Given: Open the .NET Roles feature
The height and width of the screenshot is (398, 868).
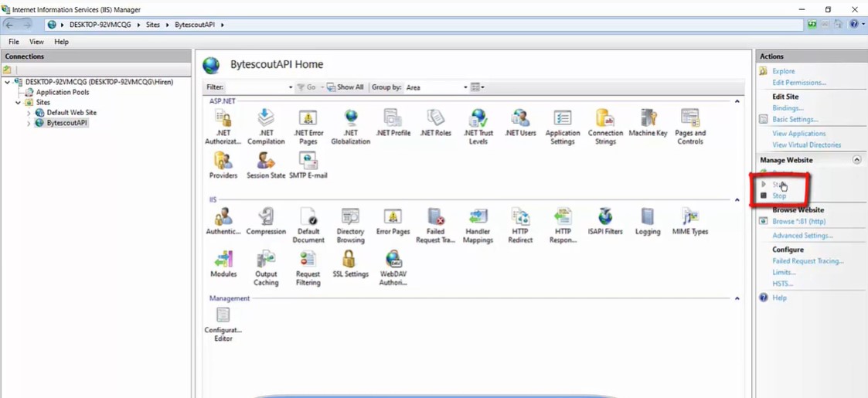Looking at the screenshot, I should pos(435,122).
